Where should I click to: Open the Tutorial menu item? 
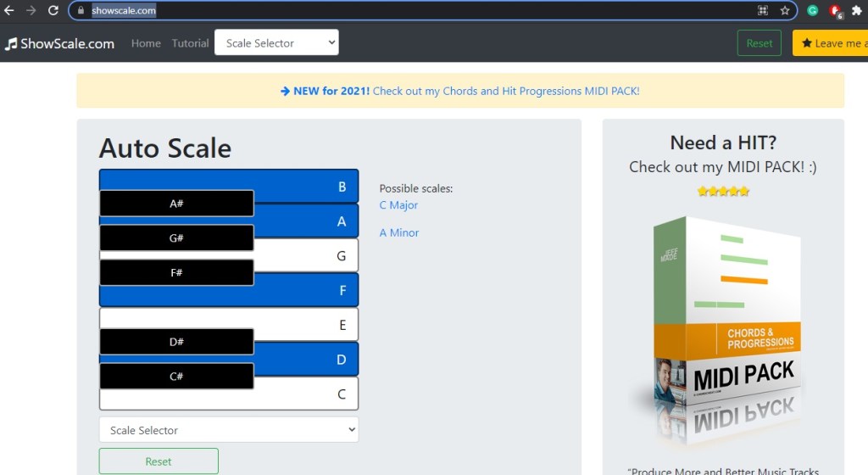point(190,43)
